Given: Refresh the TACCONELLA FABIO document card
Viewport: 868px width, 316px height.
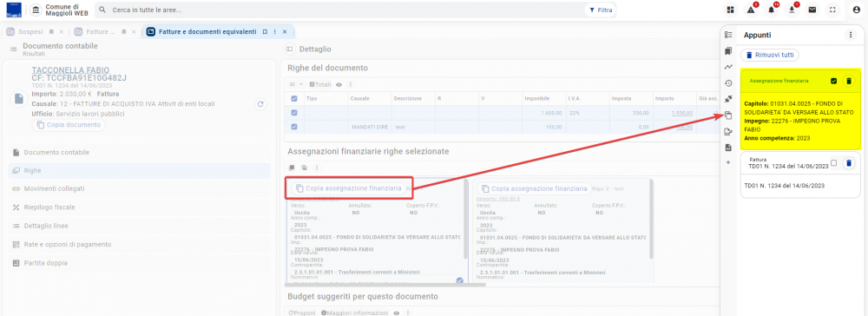Looking at the screenshot, I should [260, 104].
